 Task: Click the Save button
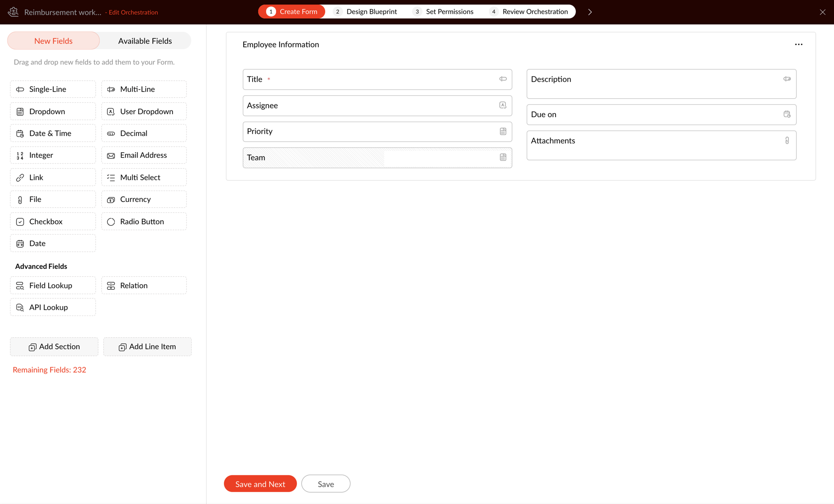coord(326,484)
